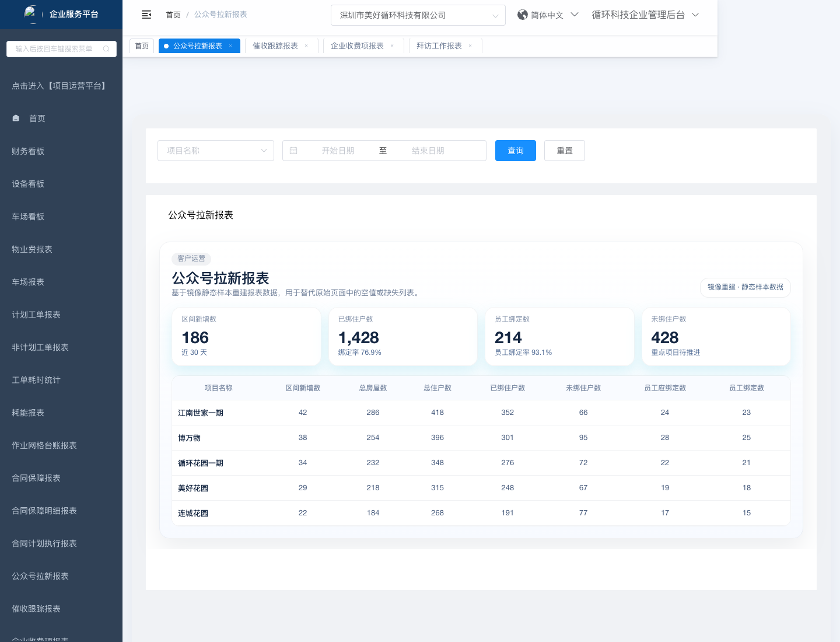Viewport: 840px width, 642px height.
Task: Close the 催收跟踪报表 tab
Action: pyautogui.click(x=306, y=46)
